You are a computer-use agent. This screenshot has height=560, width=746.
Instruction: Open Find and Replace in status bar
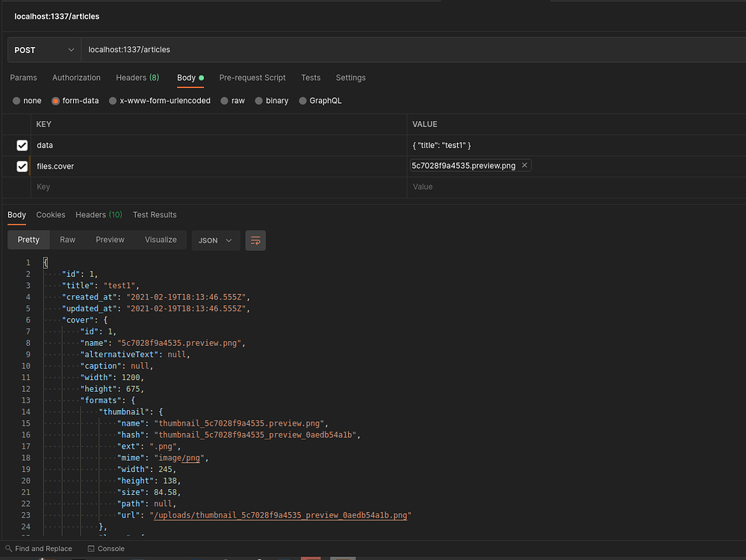coord(38,549)
